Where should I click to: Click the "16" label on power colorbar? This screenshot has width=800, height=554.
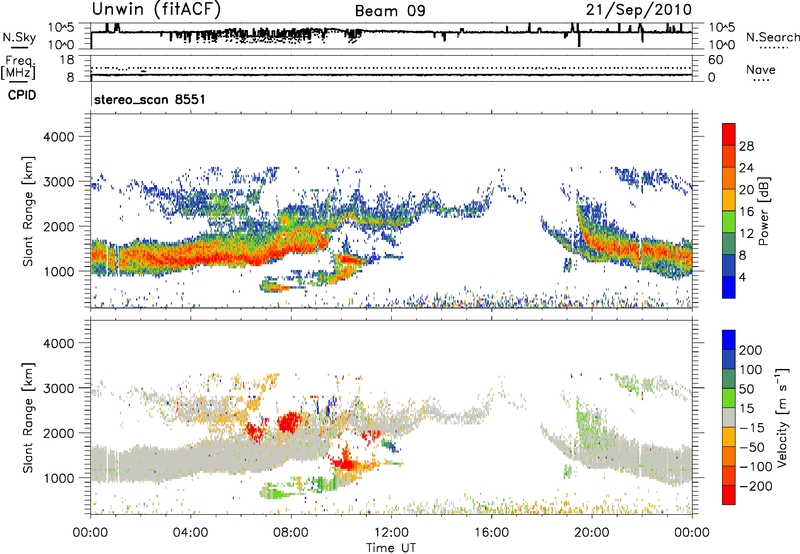746,212
